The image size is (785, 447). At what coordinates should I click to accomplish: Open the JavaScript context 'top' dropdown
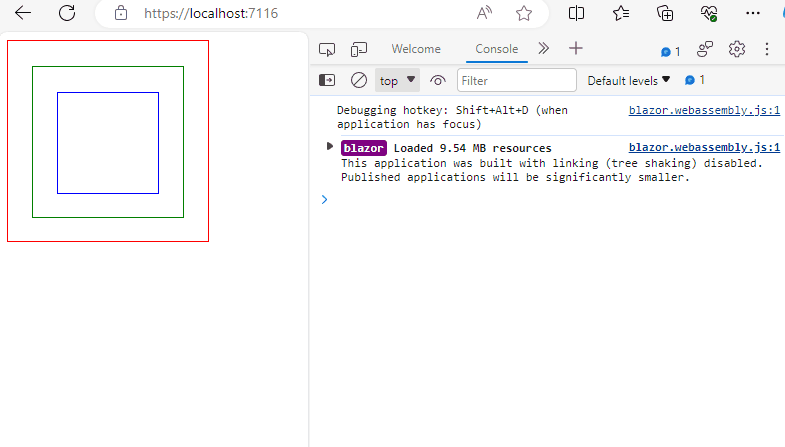(397, 80)
